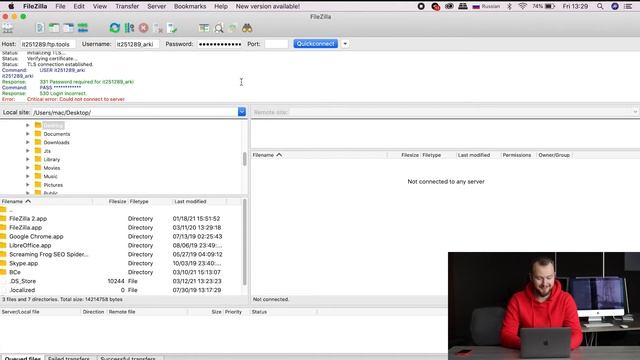Sort remote list by Permissions column
The width and height of the screenshot is (640, 360).
517,155
